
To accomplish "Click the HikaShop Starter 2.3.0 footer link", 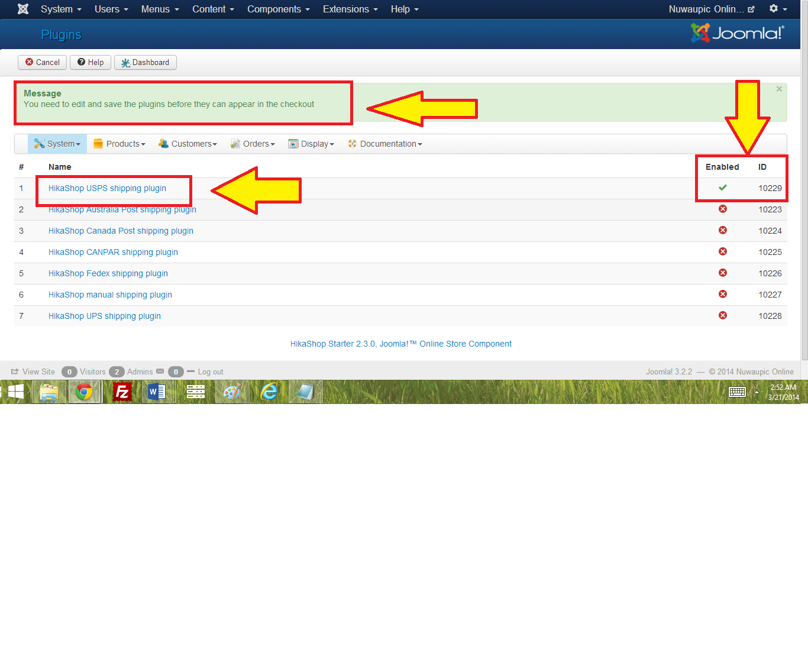I will pos(401,344).
